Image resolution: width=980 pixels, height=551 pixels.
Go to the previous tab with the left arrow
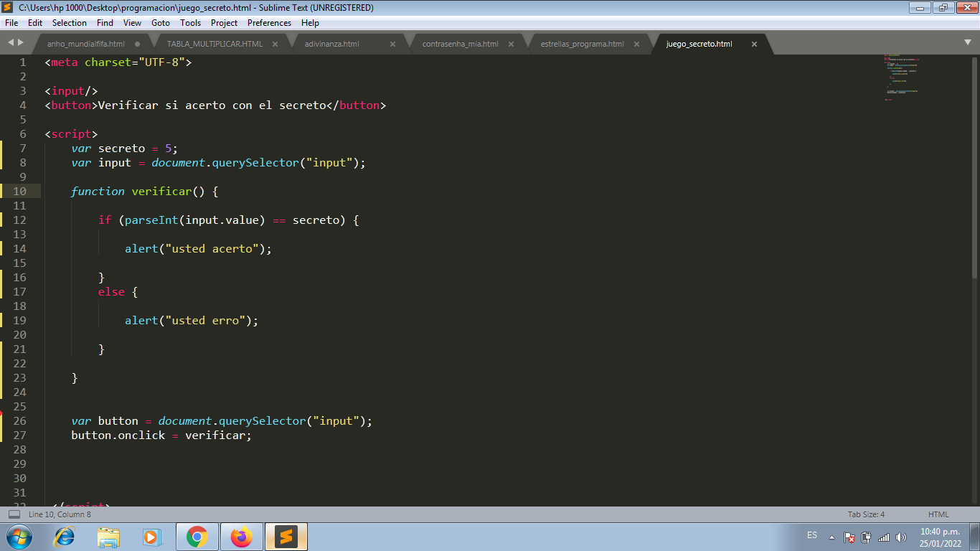(11, 43)
